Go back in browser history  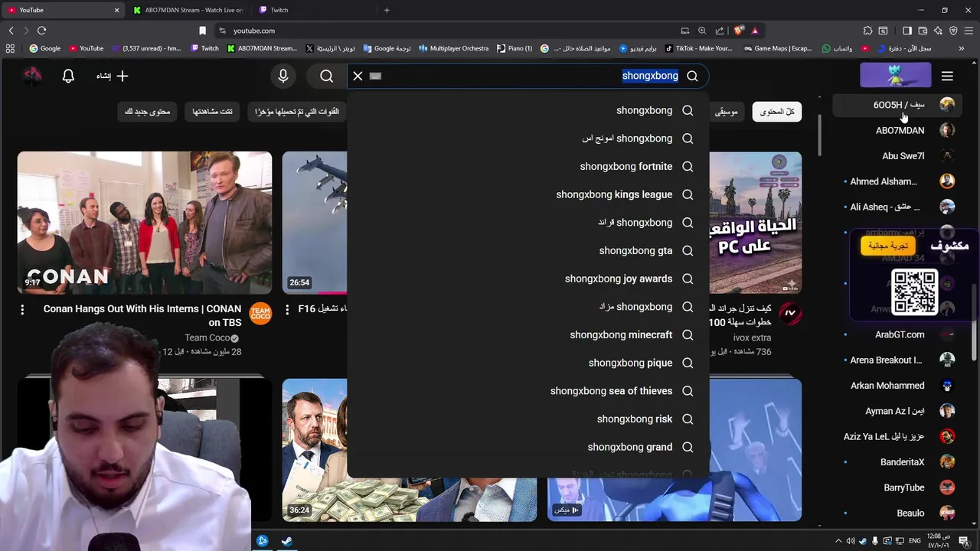pos(11,31)
